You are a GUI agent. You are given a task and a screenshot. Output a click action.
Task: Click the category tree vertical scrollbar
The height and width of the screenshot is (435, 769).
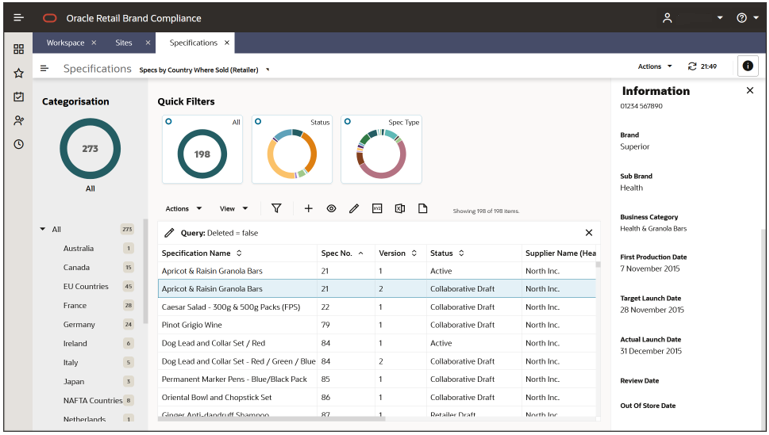coord(145,272)
